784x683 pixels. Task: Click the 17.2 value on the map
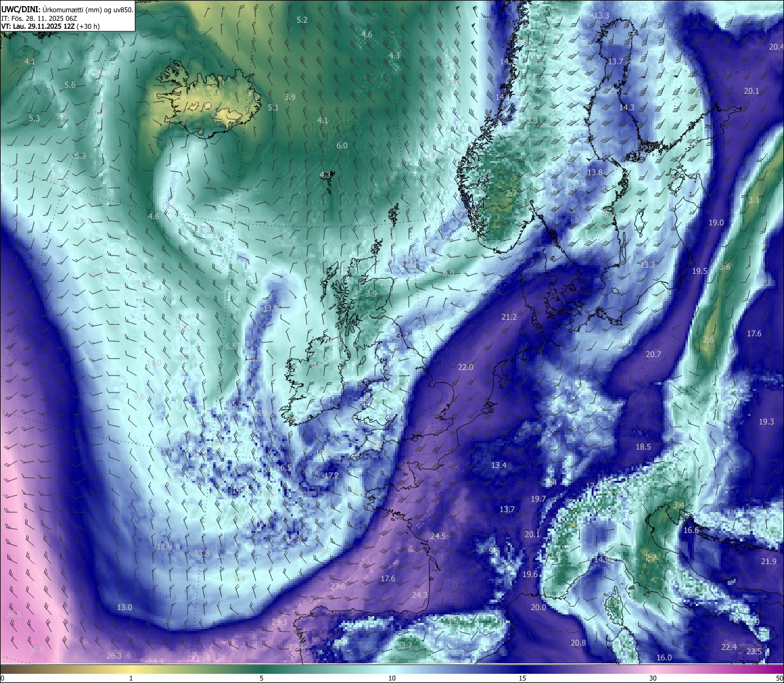[331, 476]
